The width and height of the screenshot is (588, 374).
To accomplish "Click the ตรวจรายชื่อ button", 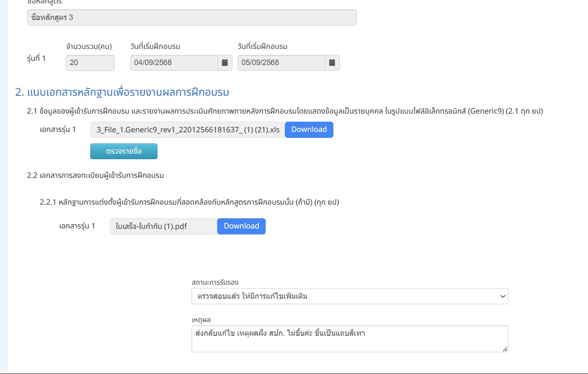I will [x=124, y=151].
